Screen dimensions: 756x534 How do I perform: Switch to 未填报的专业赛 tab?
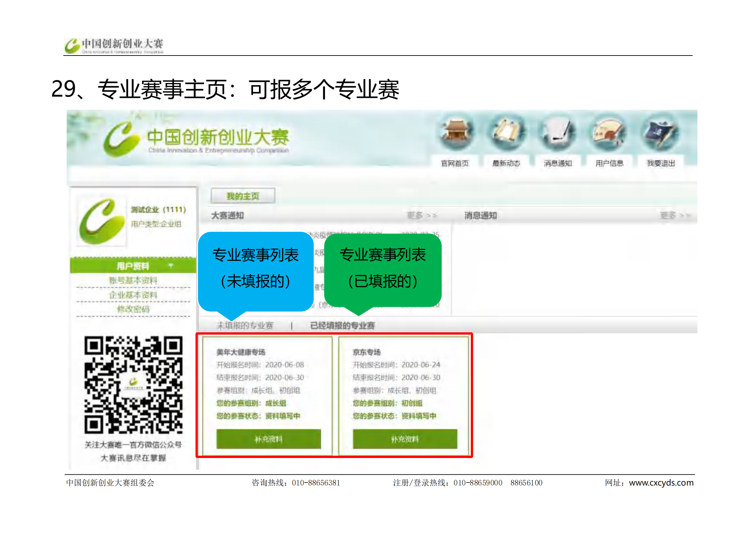coord(245,325)
